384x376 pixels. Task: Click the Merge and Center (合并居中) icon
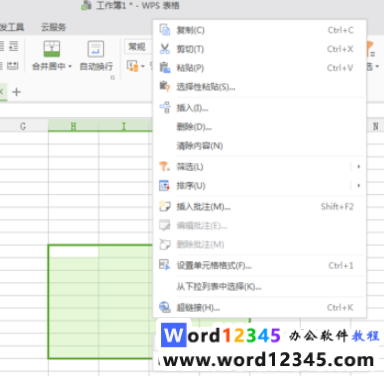52,49
